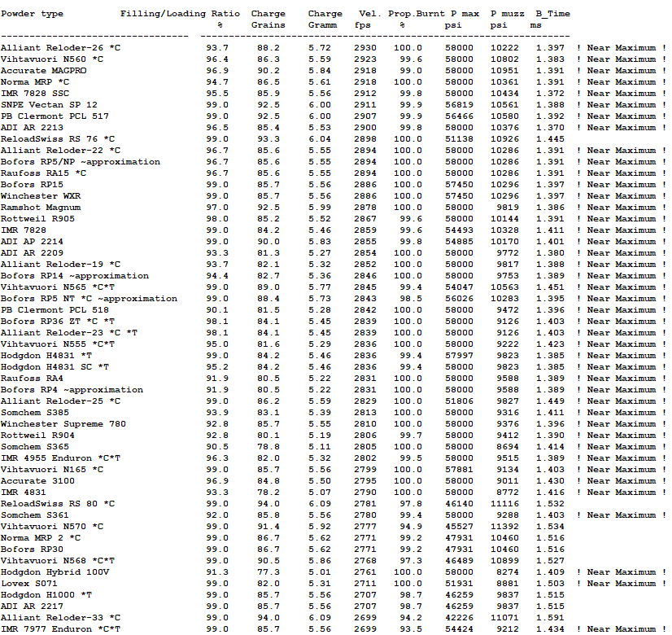
Task: Select the "B_Time" column header
Action: (553, 14)
